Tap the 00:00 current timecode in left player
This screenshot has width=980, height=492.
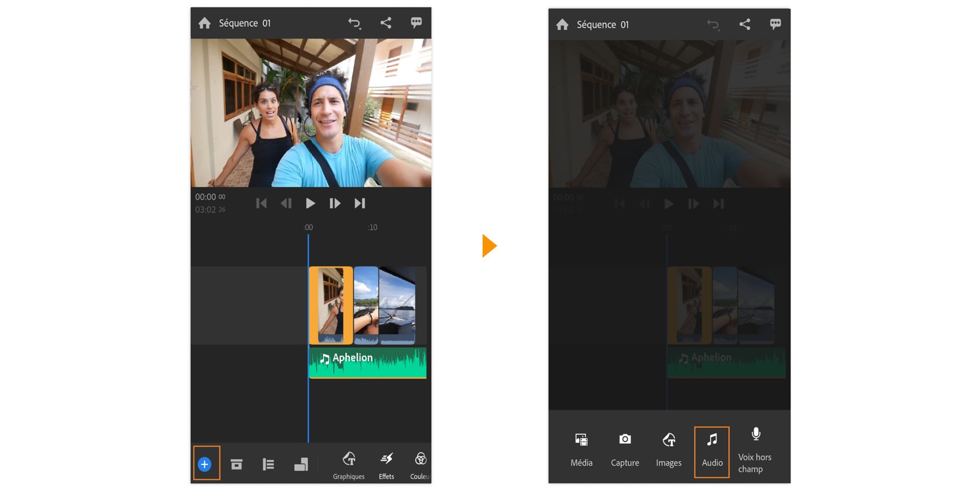coord(210,197)
